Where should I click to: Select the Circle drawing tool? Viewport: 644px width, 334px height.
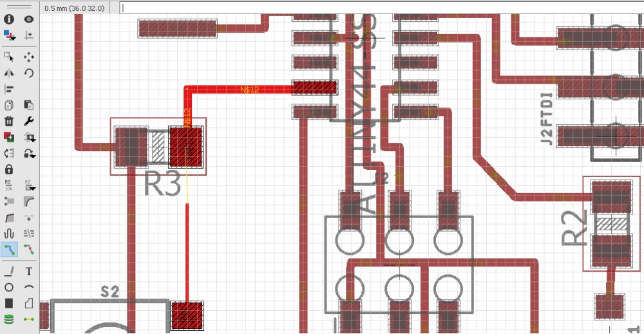(9, 287)
